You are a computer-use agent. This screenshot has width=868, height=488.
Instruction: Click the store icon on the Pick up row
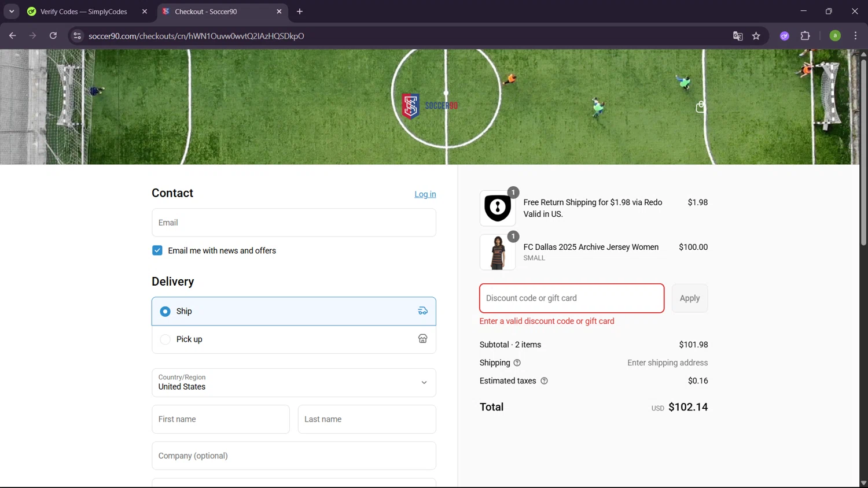[x=423, y=339]
